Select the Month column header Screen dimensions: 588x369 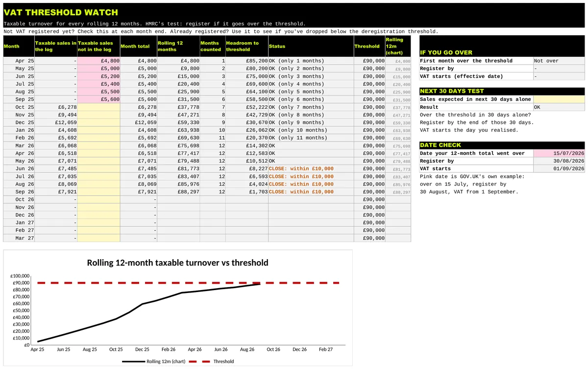(19, 46)
